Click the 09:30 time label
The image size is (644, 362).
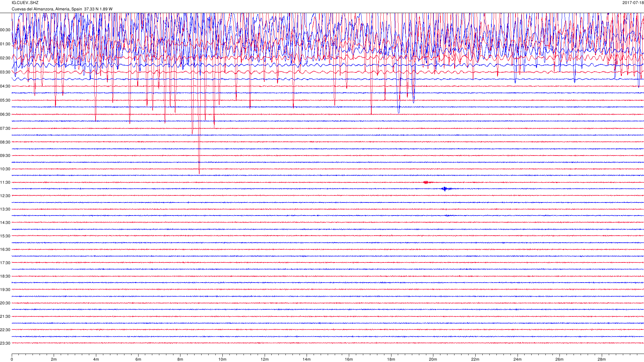click(5, 156)
